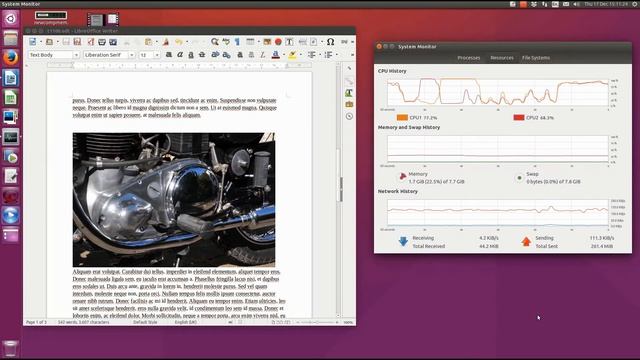Export the document directly as PDF
This screenshot has height=360, width=640.
pyautogui.click(x=91, y=42)
